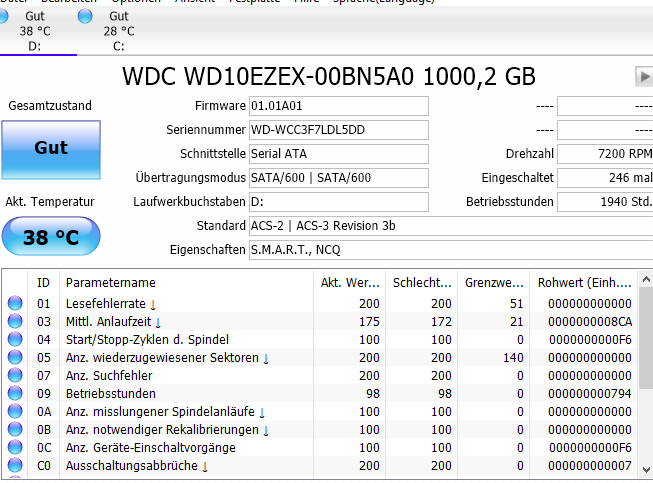Go to next disk with arrow button
The width and height of the screenshot is (653, 483).
pos(643,77)
